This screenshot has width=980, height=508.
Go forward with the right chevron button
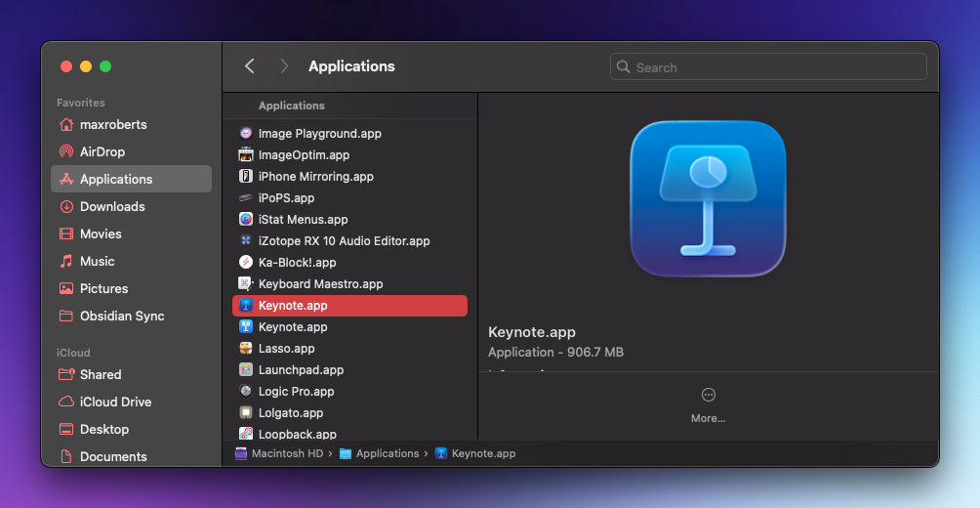284,65
